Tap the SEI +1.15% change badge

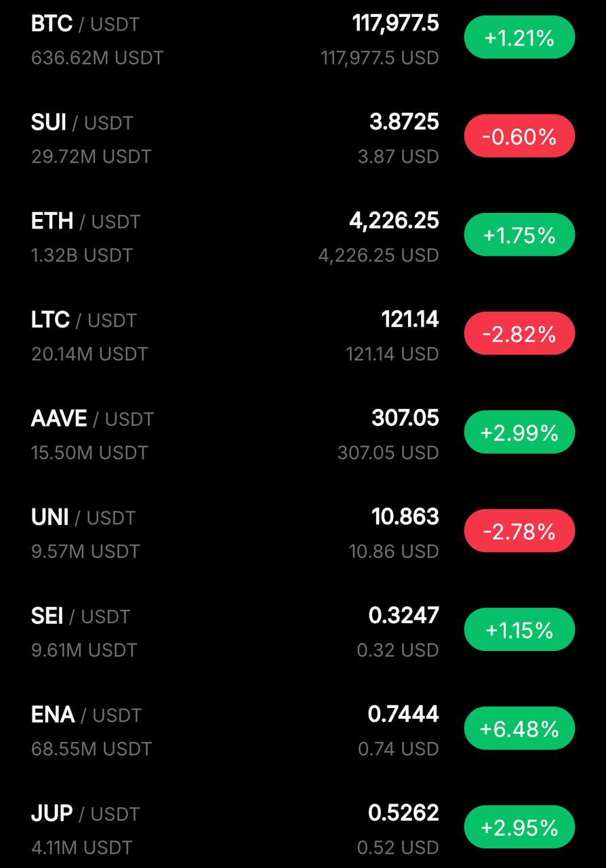(x=519, y=630)
